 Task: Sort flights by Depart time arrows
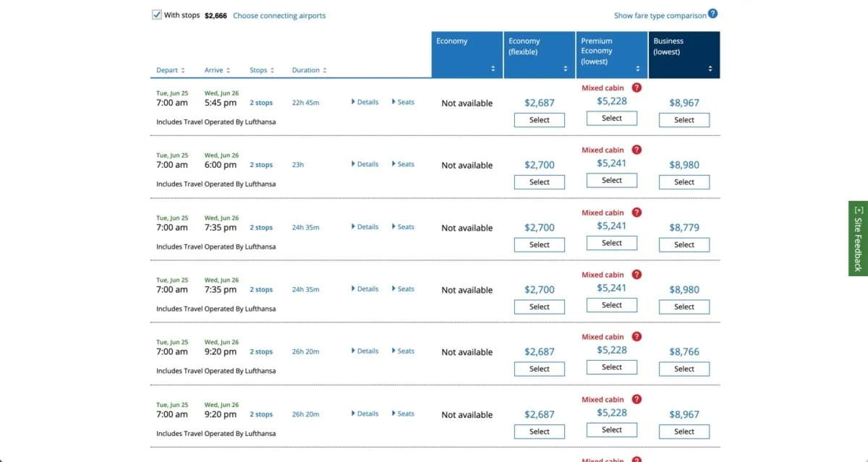tap(183, 70)
